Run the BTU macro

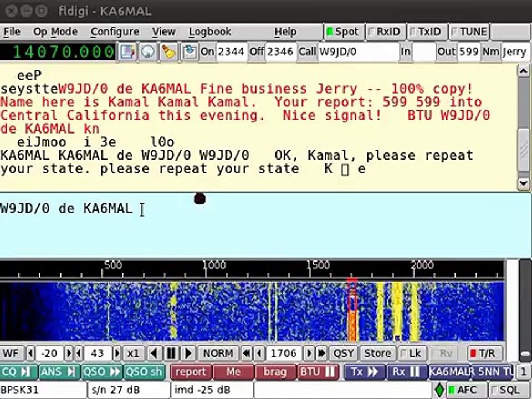point(318,372)
